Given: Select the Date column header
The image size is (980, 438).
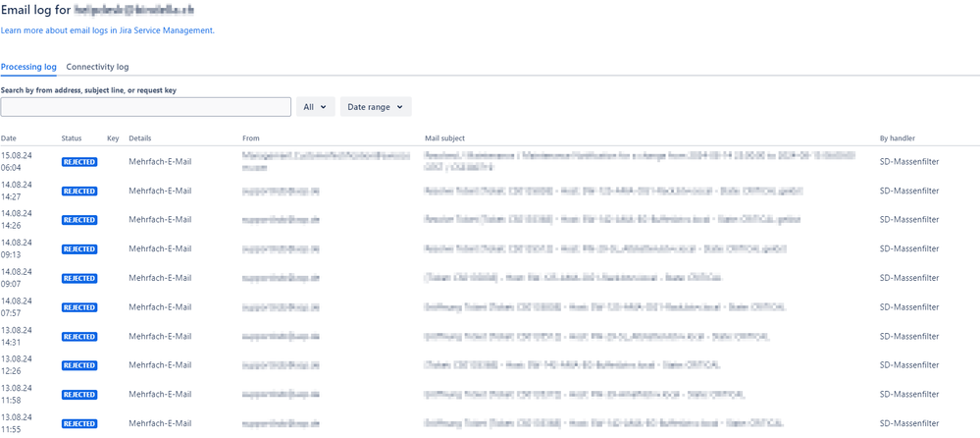Looking at the screenshot, I should coord(9,138).
